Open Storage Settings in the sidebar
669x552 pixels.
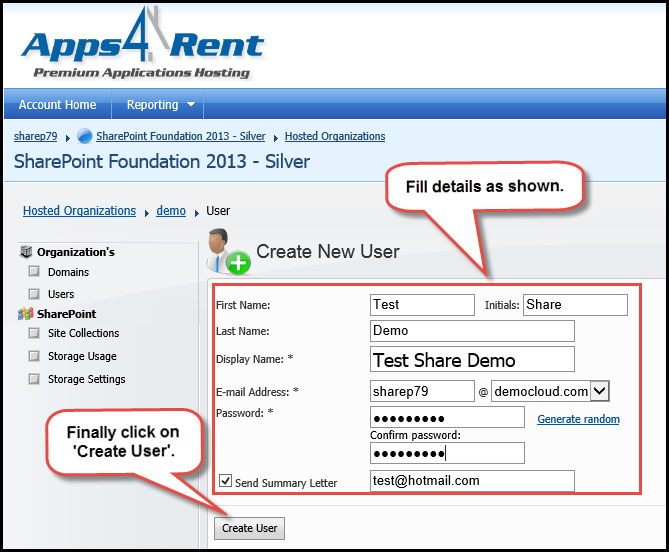87,379
